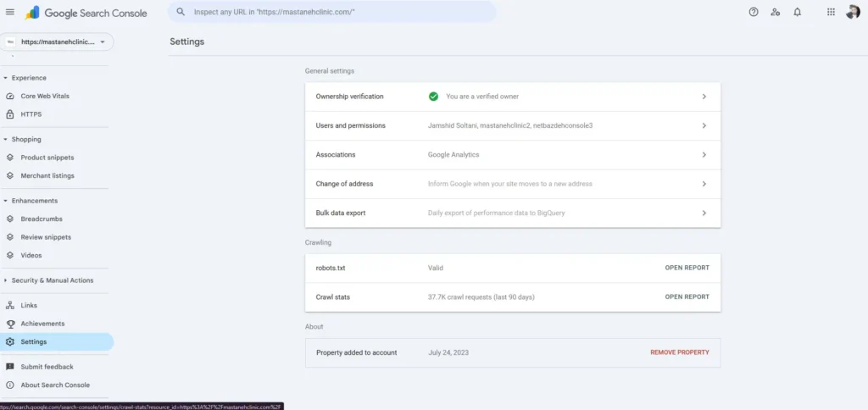
Task: Click the URL inspection search field
Action: coord(339,13)
